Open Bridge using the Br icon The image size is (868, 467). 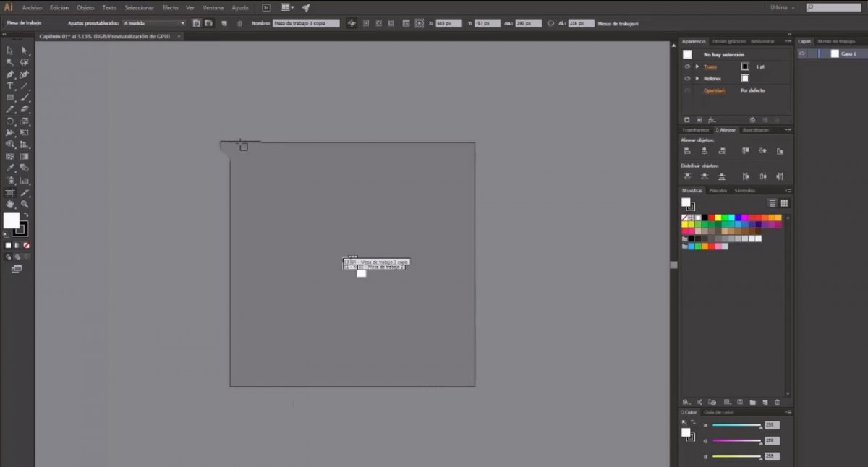267,7
